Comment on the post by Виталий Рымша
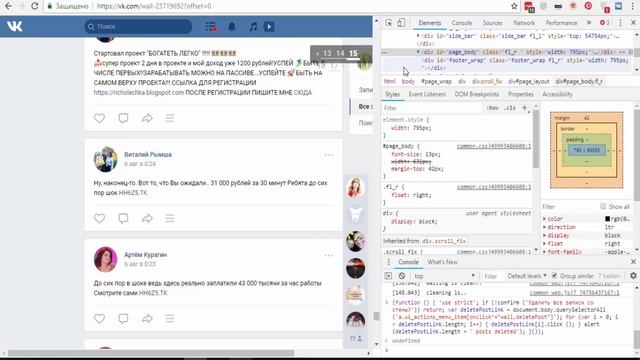The width and height of the screenshot is (640, 360). point(123,218)
